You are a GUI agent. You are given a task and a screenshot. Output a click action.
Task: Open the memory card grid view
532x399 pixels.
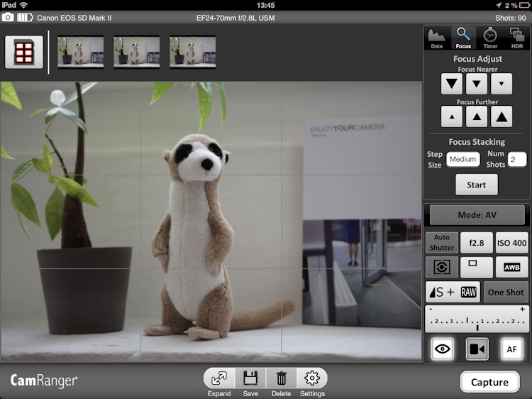coord(24,53)
